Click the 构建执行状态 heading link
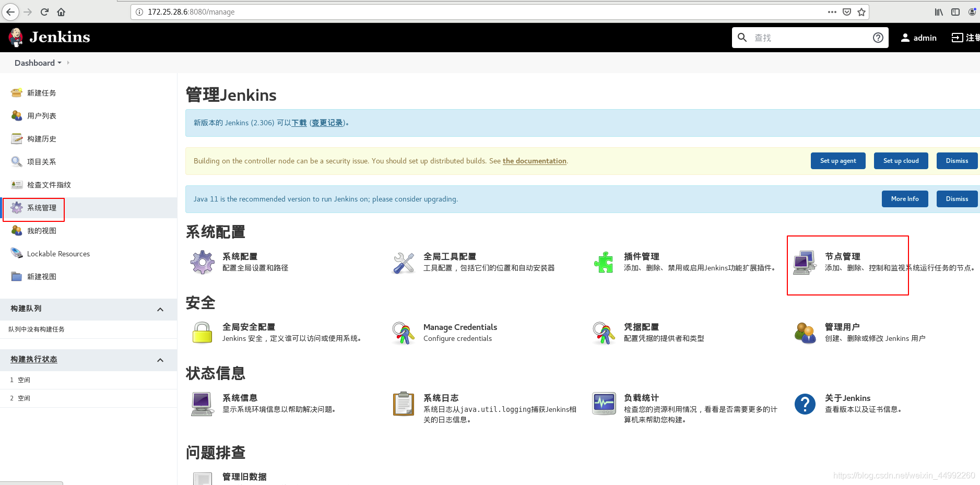 (34, 359)
